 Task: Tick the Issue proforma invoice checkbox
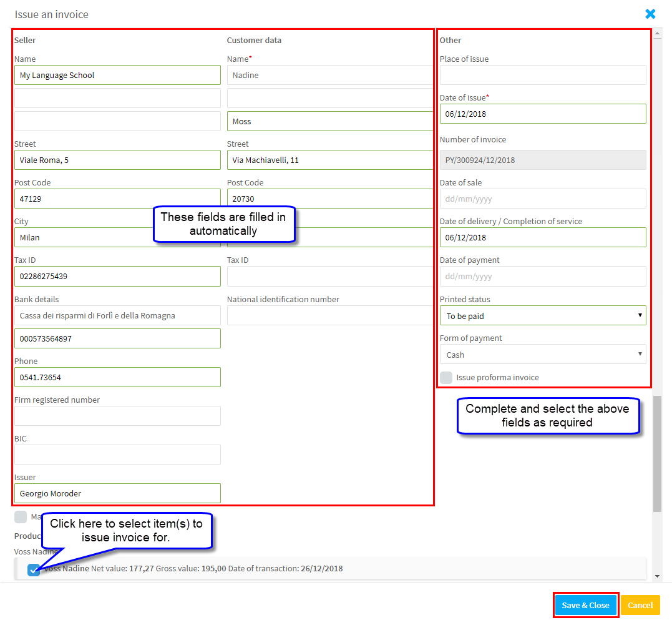pos(446,378)
